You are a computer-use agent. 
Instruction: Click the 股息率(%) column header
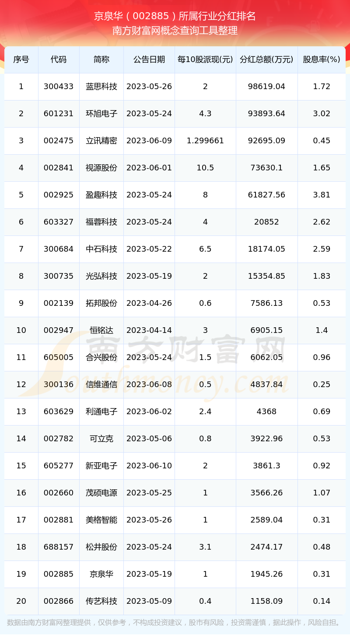[x=322, y=59]
